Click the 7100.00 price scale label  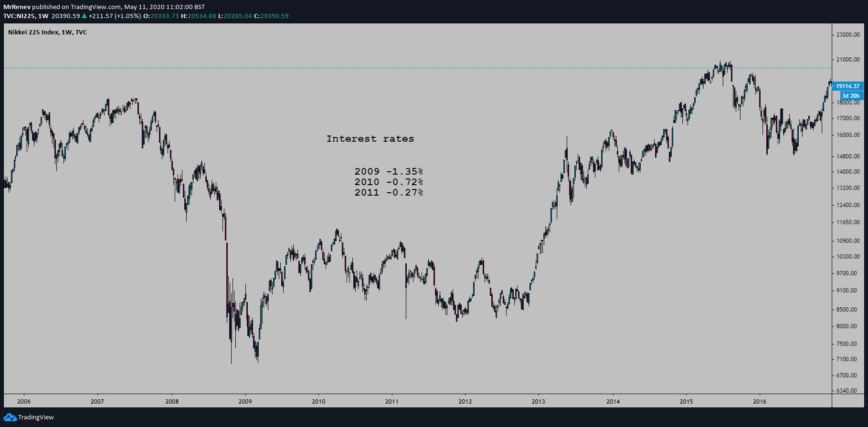847,359
